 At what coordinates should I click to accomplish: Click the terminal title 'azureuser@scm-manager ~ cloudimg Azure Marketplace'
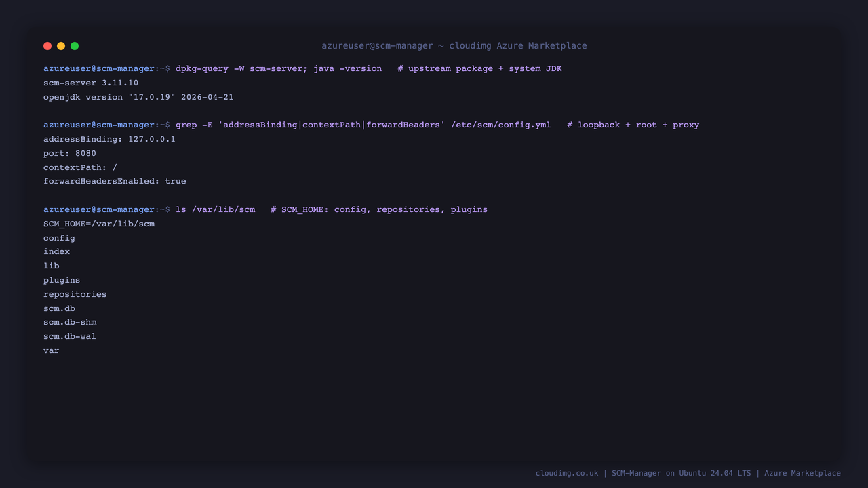click(454, 46)
